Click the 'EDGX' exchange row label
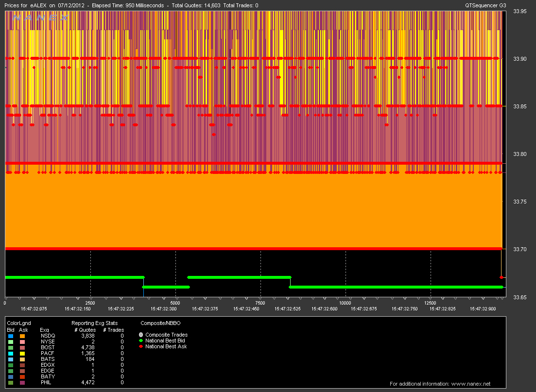Viewport: 536px width, 392px height. coord(48,365)
